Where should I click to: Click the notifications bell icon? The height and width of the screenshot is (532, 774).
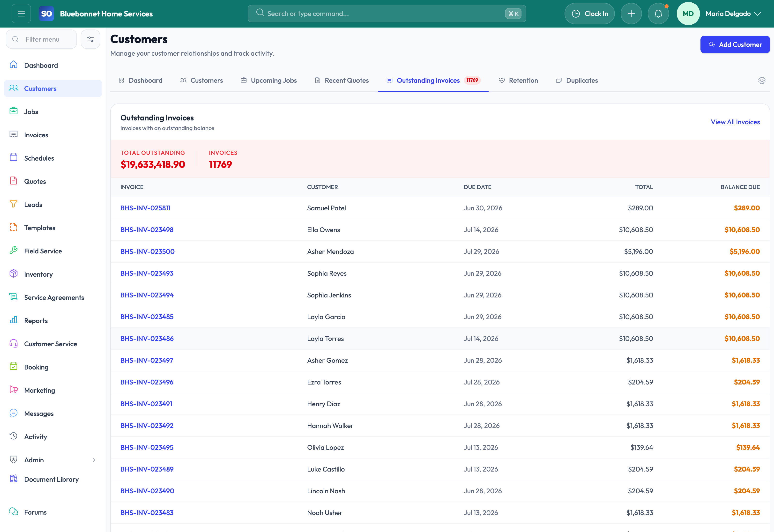tap(658, 14)
